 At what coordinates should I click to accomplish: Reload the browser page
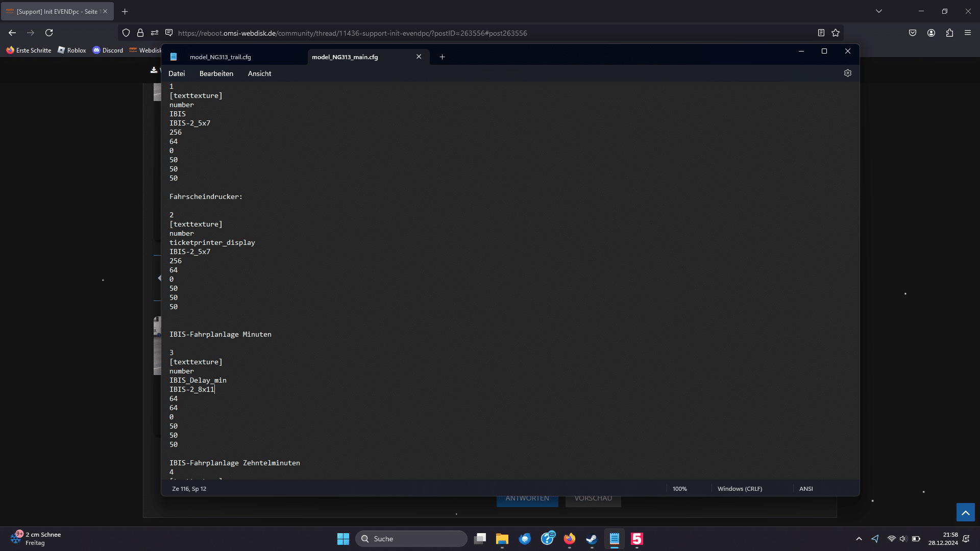(49, 33)
